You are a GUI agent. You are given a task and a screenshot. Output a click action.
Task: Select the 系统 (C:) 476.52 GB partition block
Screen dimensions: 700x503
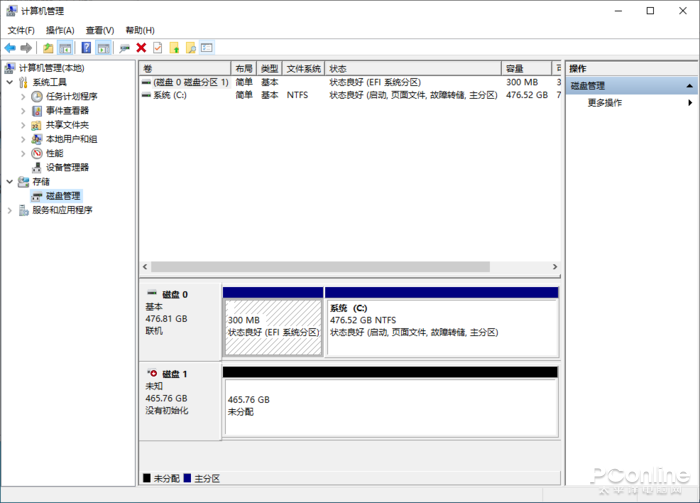442,327
